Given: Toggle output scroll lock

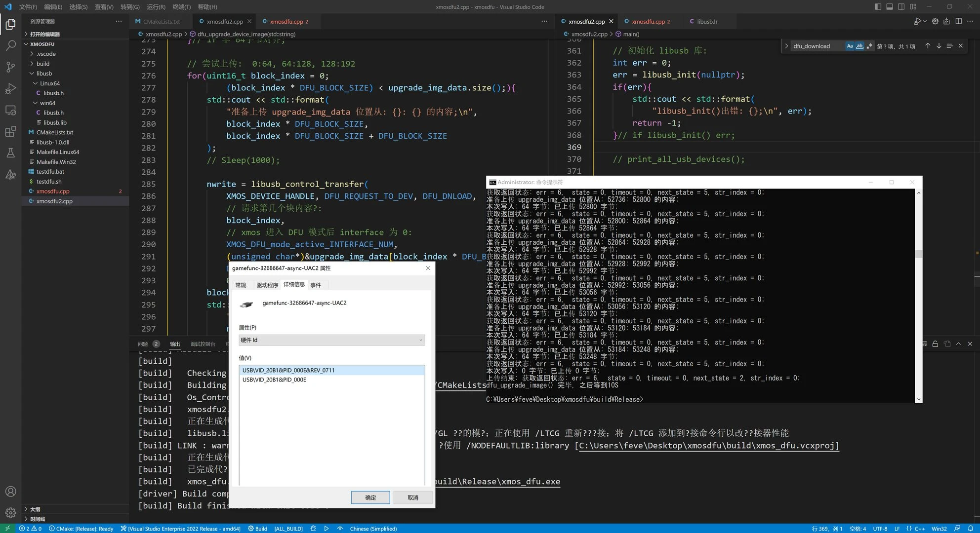Looking at the screenshot, I should (x=935, y=344).
